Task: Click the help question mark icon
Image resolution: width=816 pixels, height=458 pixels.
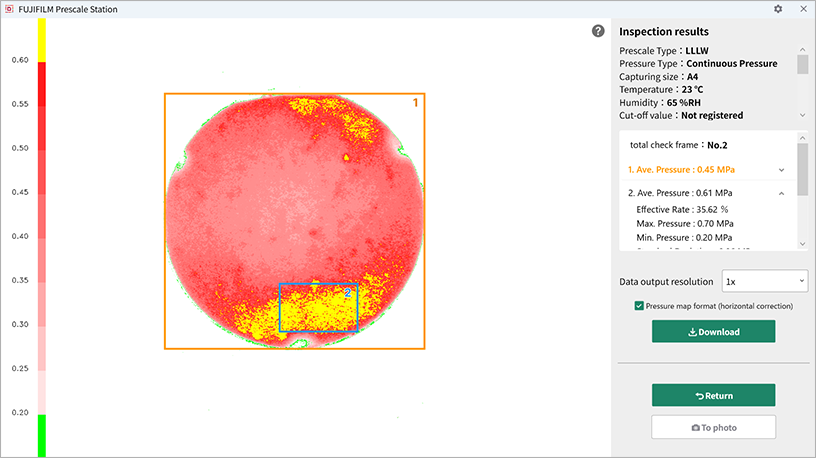Action: coord(598,31)
